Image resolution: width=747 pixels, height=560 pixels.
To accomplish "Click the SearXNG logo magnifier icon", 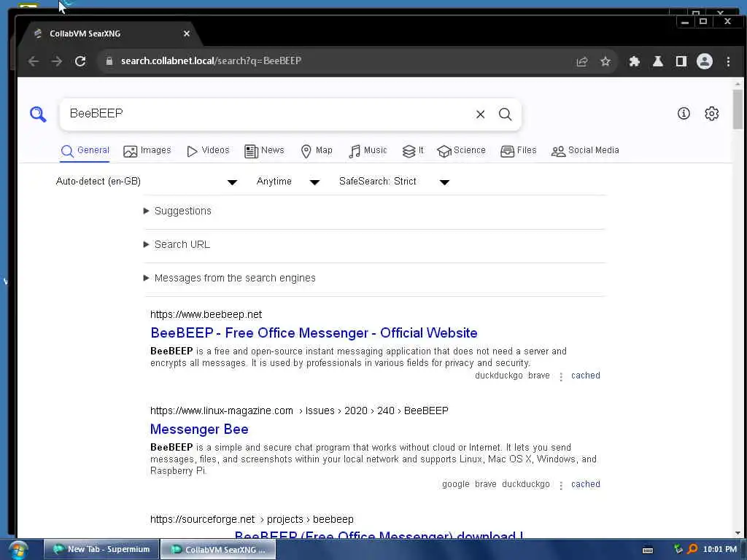I will [x=38, y=114].
